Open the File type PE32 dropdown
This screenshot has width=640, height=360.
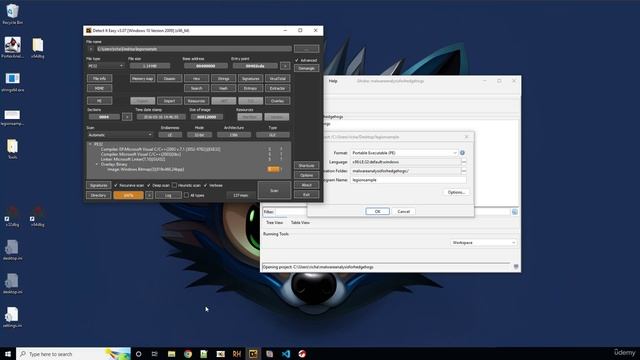point(105,66)
